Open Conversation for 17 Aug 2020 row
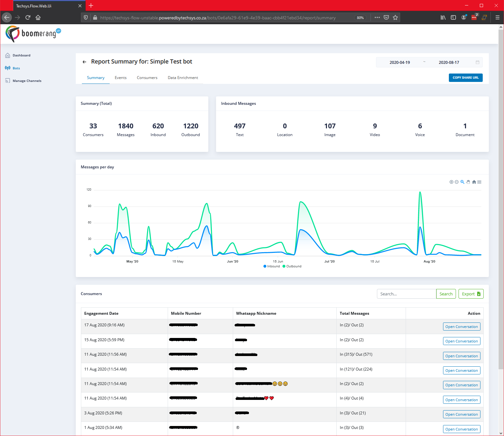Viewport: 504px width, 436px height. 461,327
